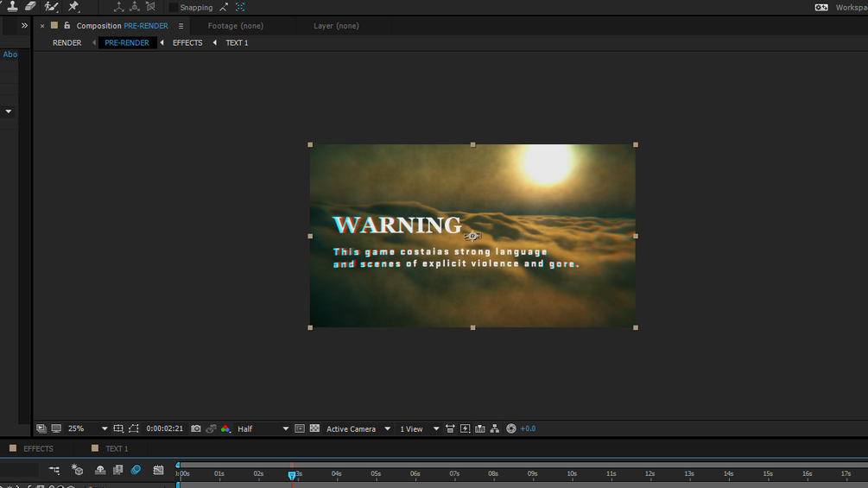
Task: Toggle the transparency grid
Action: pos(314,428)
